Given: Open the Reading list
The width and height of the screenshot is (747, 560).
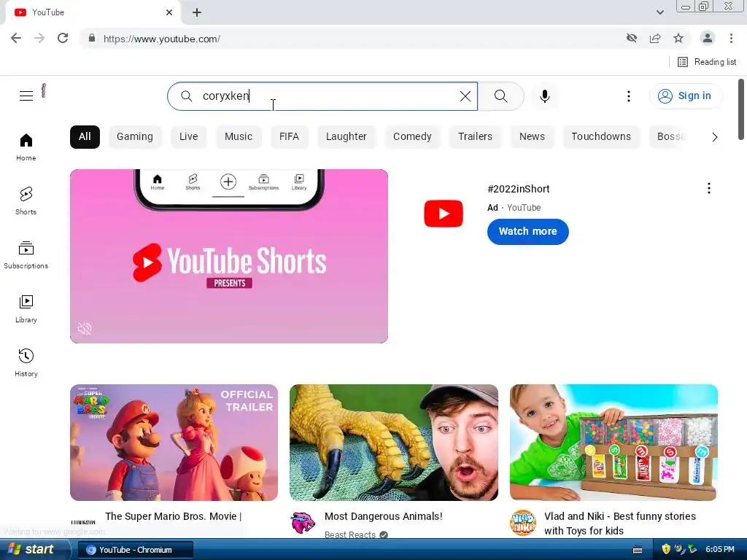Looking at the screenshot, I should coord(707,62).
